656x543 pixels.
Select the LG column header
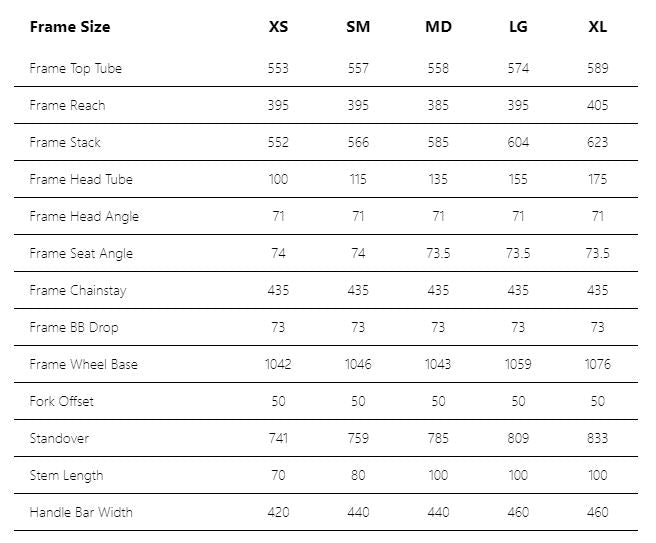tap(518, 27)
